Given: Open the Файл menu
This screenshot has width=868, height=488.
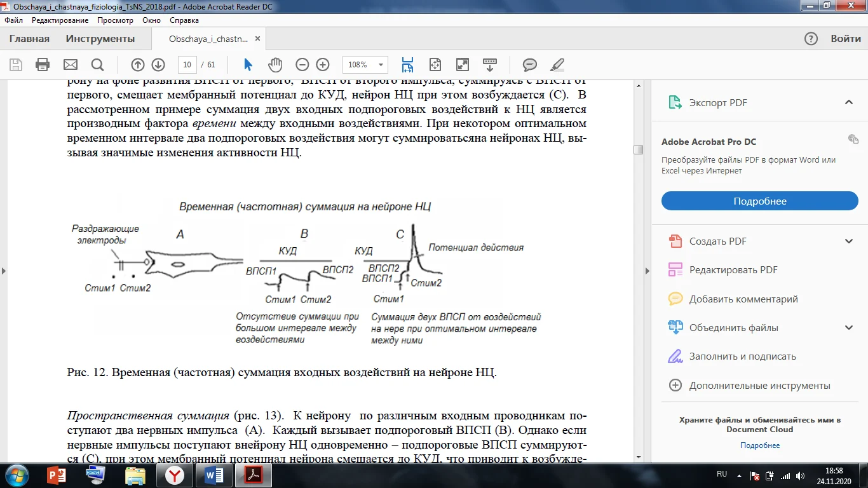Looking at the screenshot, I should tap(13, 20).
